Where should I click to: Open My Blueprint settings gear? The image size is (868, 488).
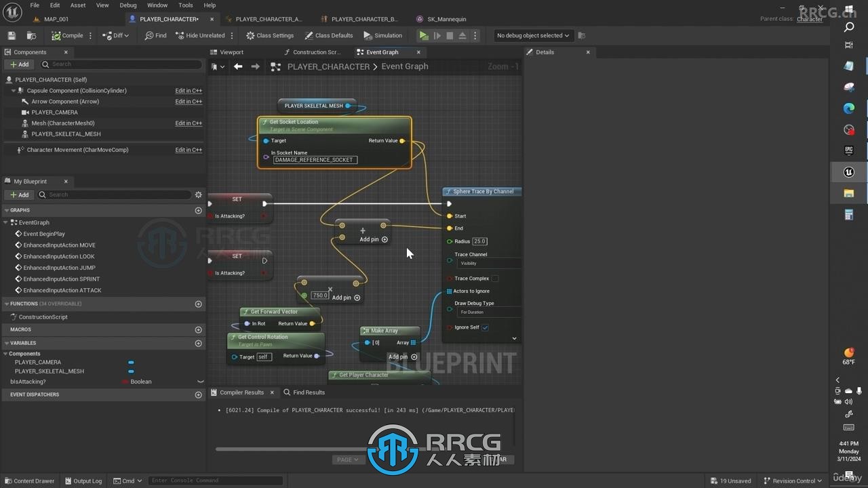[198, 195]
